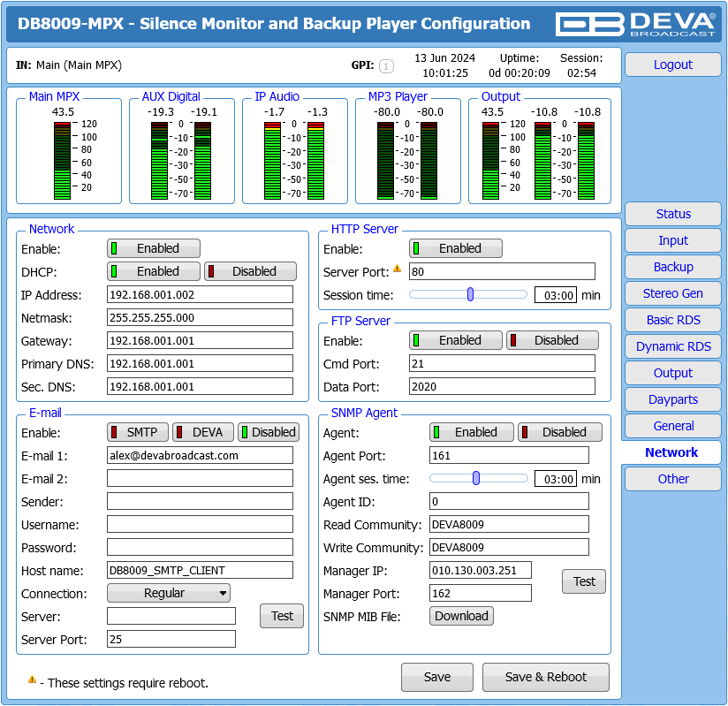Click the E-mail Server field
The width and height of the screenshot is (728, 706).
(171, 617)
